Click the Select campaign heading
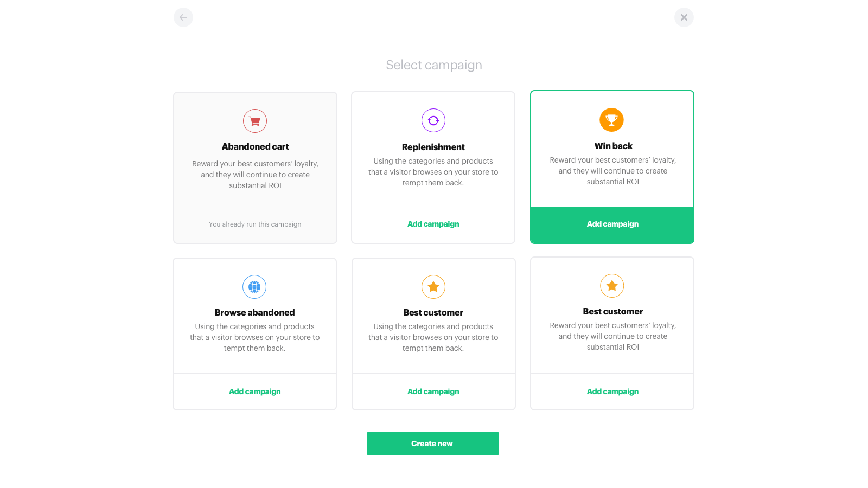The width and height of the screenshot is (868, 488). 433,65
